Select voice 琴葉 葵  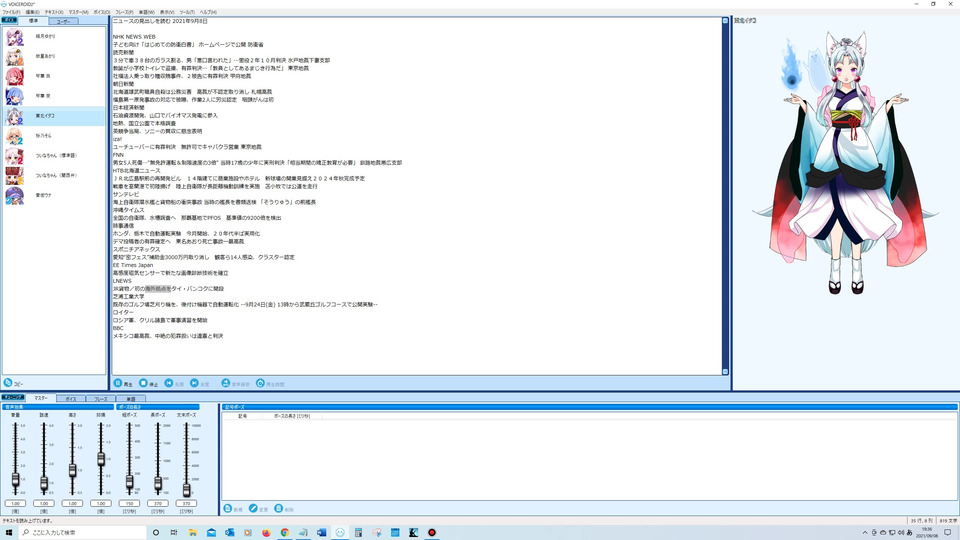[54, 96]
